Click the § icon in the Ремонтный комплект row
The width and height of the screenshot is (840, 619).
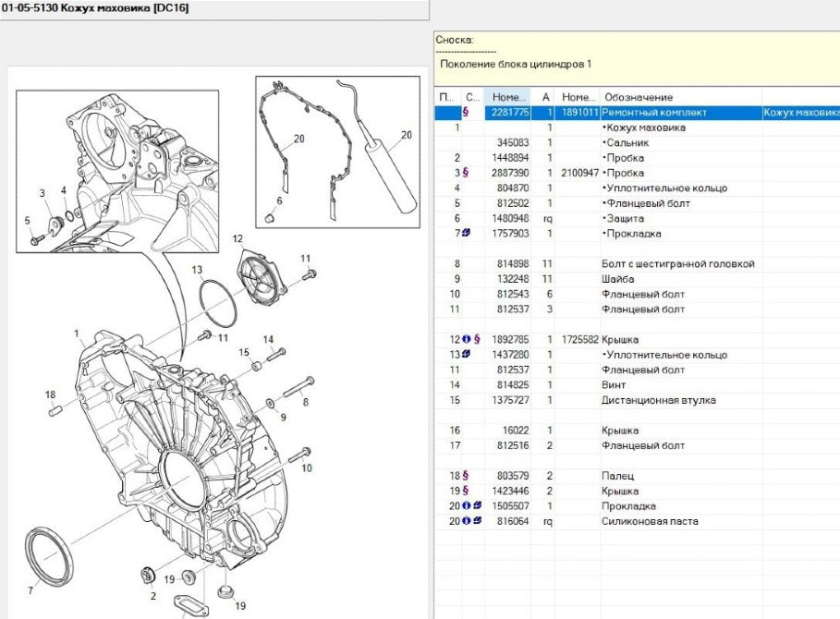[465, 113]
